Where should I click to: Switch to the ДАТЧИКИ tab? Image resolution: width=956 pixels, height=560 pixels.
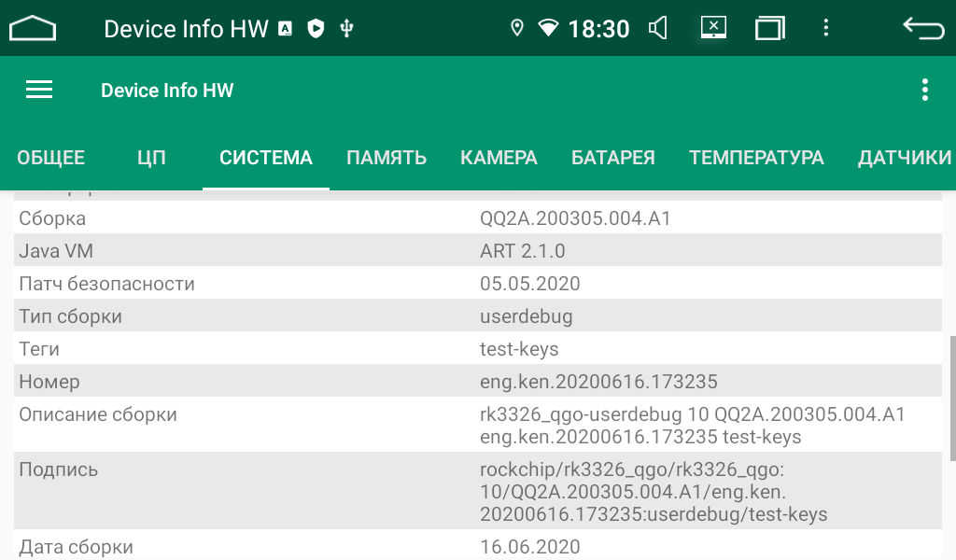[904, 158]
